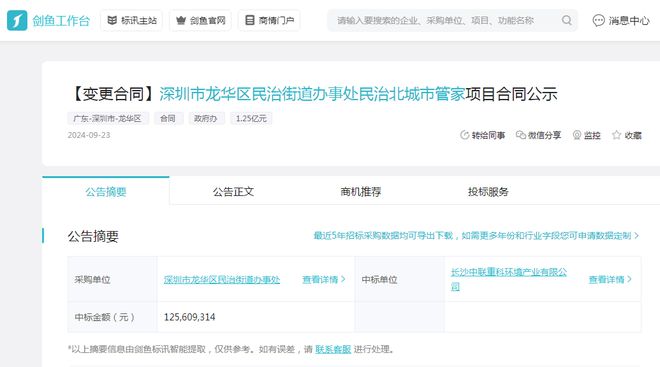
Task: Open the 深圳市龙华区民治街道办事处民治北城市管家 title link
Action: [x=312, y=94]
